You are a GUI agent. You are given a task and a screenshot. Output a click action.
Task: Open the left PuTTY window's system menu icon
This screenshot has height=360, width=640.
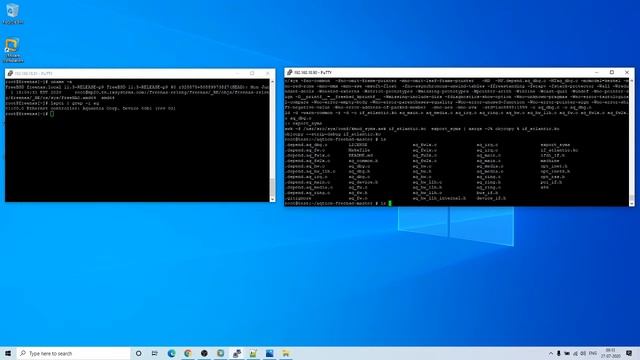(x=10, y=73)
